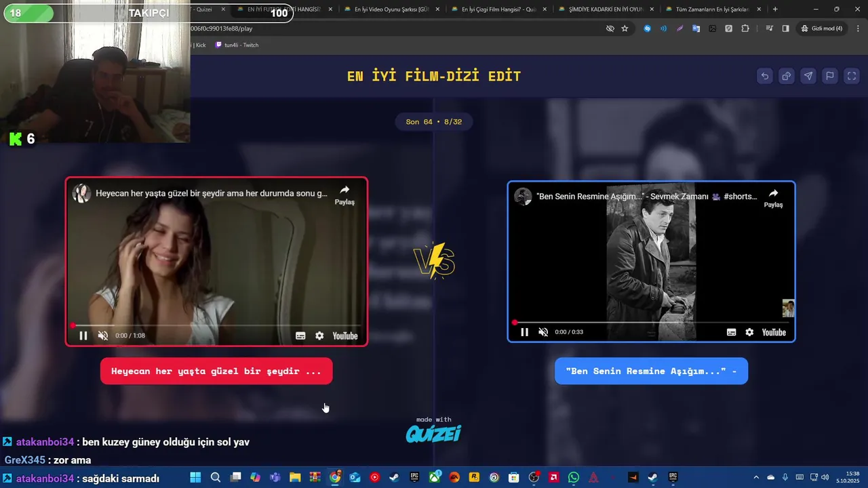Toggle the browser side panel icon
The height and width of the screenshot is (488, 868).
785,28
